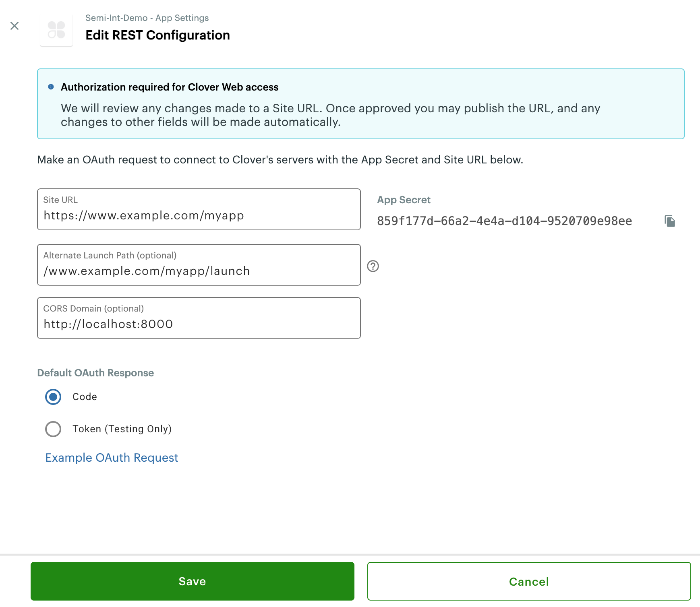Open Alternate Launch Path help icon

click(373, 266)
